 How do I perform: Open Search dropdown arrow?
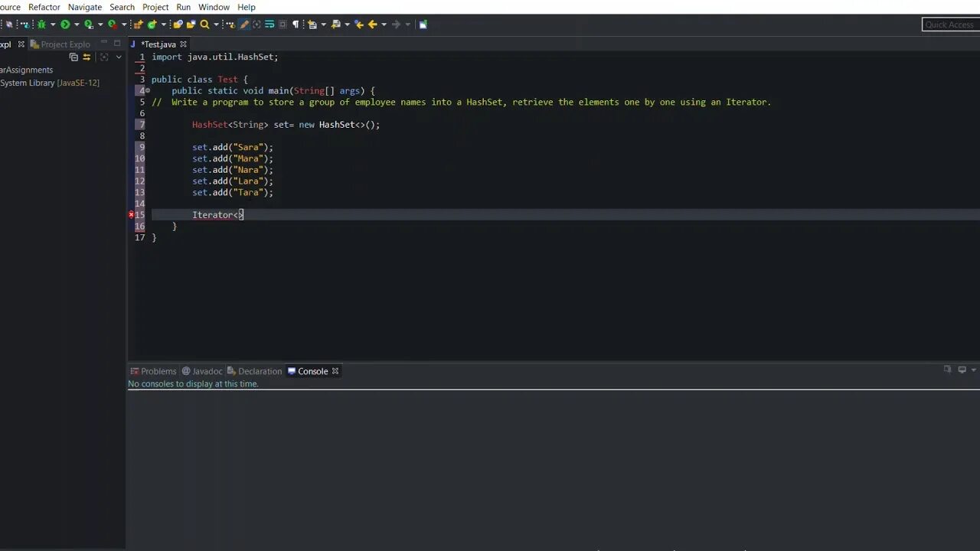[x=216, y=24]
